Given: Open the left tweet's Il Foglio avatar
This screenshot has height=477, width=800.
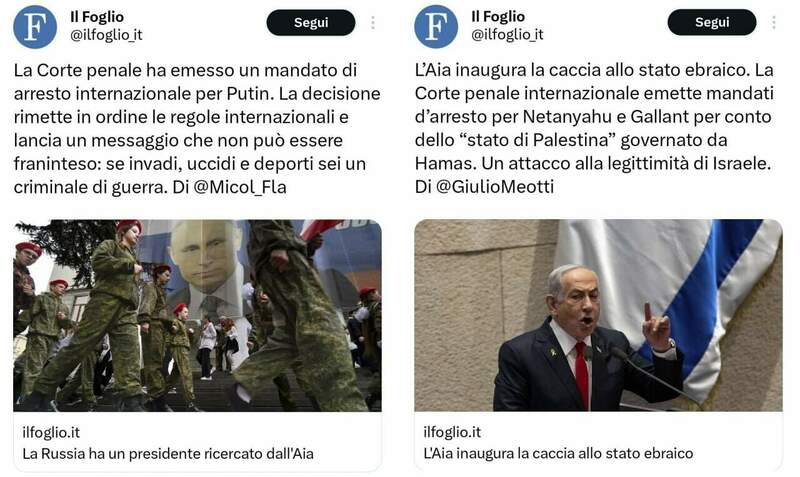Looking at the screenshot, I should [35, 27].
